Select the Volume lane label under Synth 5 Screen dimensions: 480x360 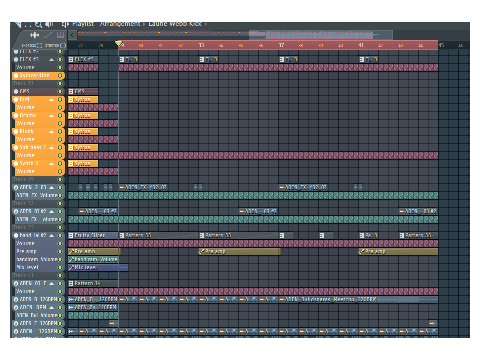tap(25, 171)
